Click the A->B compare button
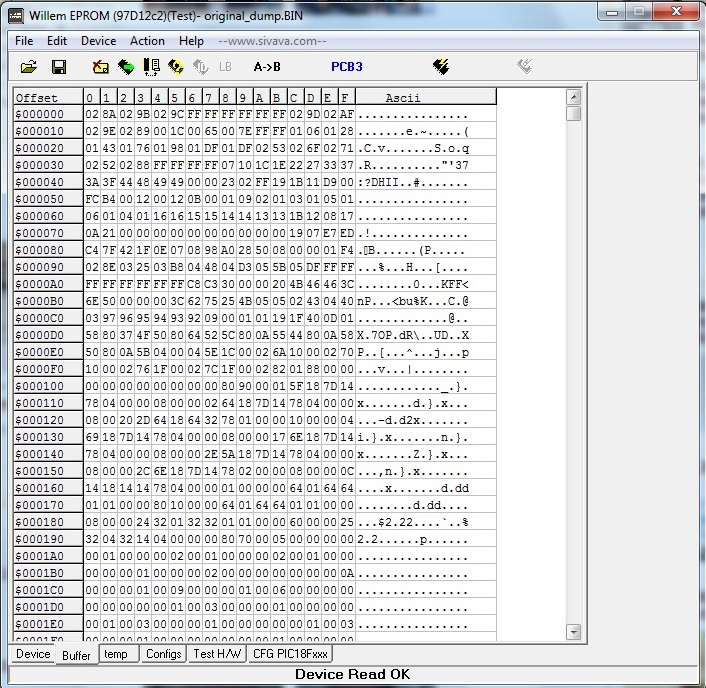 (x=267, y=67)
